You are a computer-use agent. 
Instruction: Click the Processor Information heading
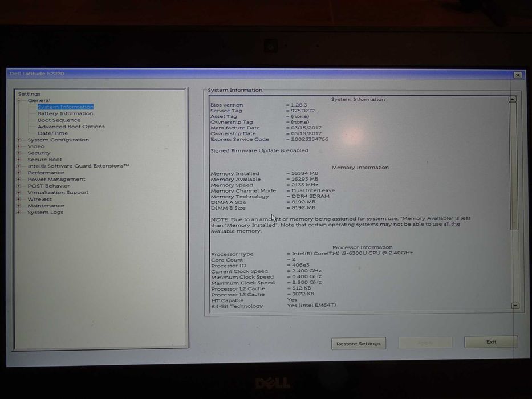pos(362,247)
